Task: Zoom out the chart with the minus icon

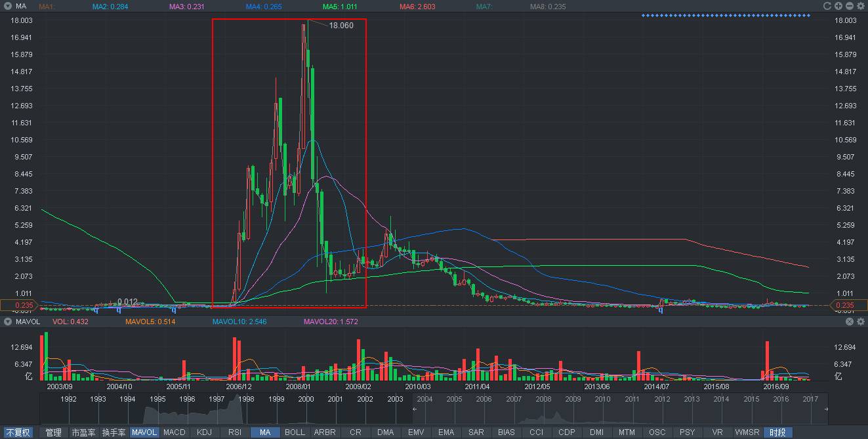Action: (850, 6)
